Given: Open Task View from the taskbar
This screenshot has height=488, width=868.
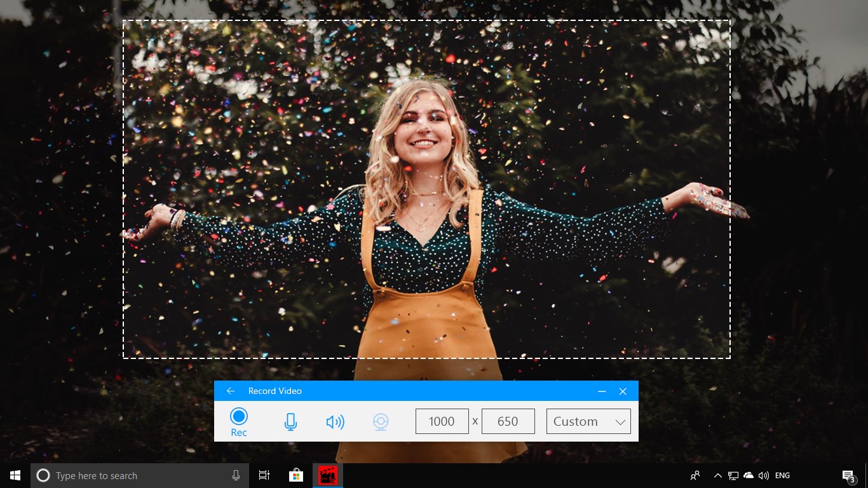Looking at the screenshot, I should tap(264, 475).
